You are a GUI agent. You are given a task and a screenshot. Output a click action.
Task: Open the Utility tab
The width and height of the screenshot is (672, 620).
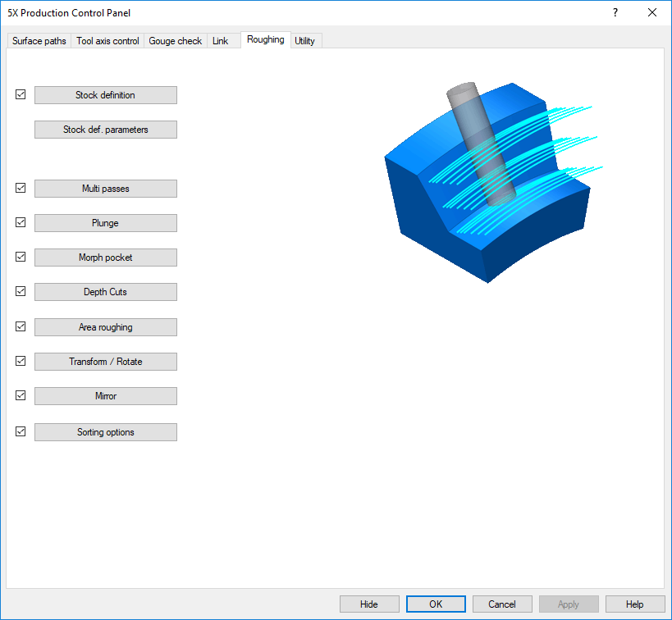point(304,41)
